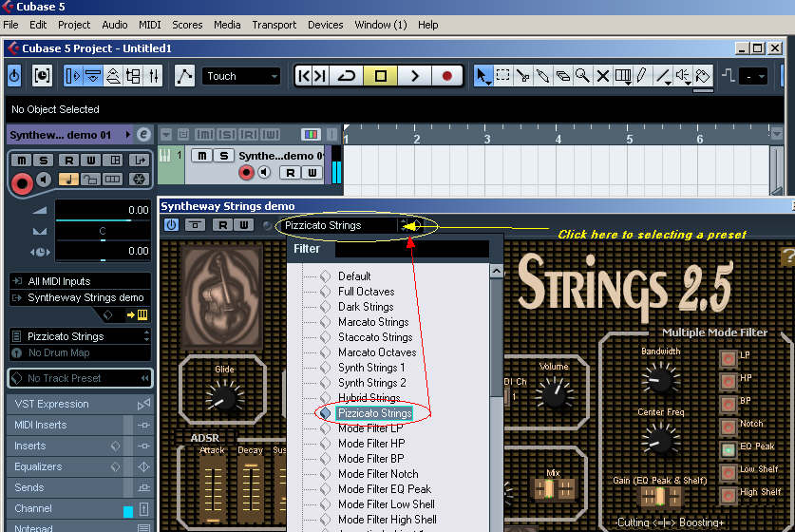Click the preset Filter search field
The height and width of the screenshot is (532, 795).
click(x=411, y=249)
